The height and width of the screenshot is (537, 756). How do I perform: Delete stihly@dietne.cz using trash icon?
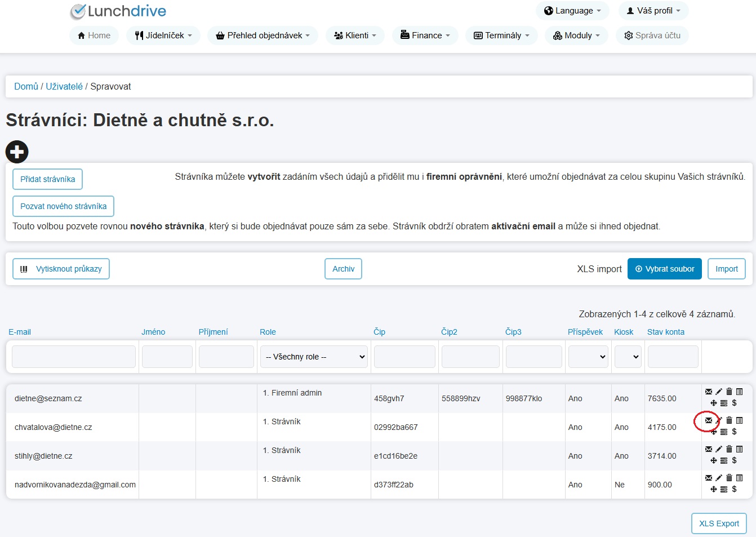pos(729,449)
